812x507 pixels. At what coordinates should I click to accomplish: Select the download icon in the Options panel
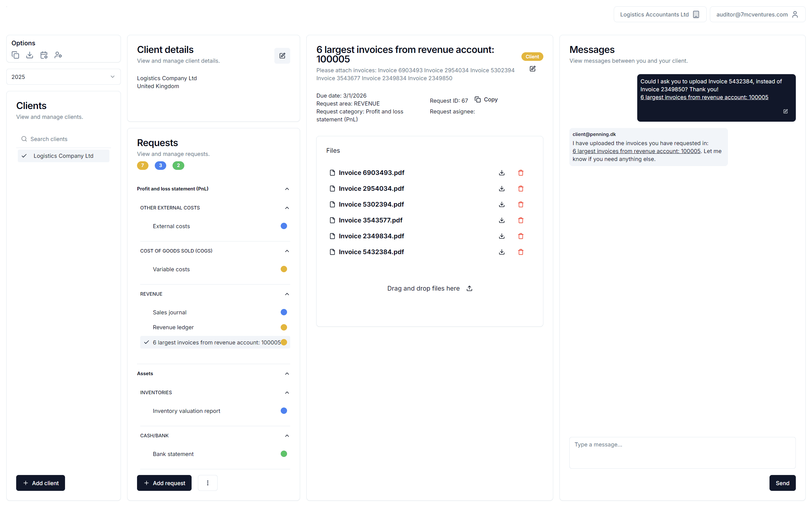pos(29,55)
